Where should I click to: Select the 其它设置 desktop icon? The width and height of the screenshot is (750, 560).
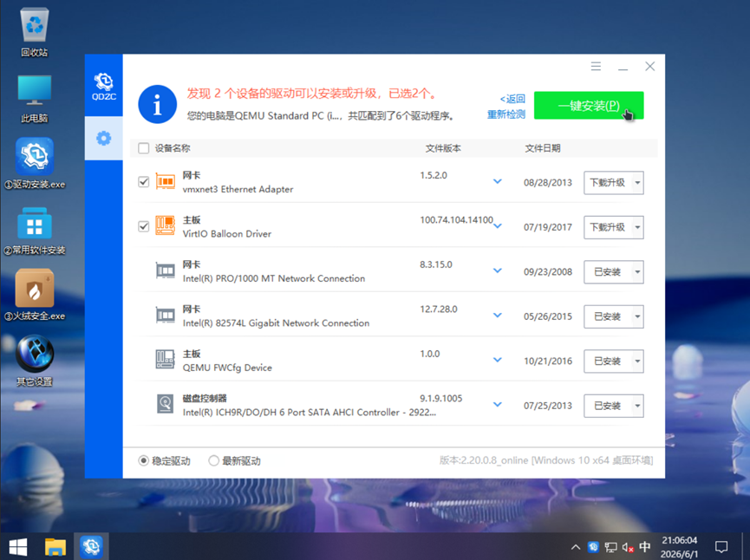[34, 361]
